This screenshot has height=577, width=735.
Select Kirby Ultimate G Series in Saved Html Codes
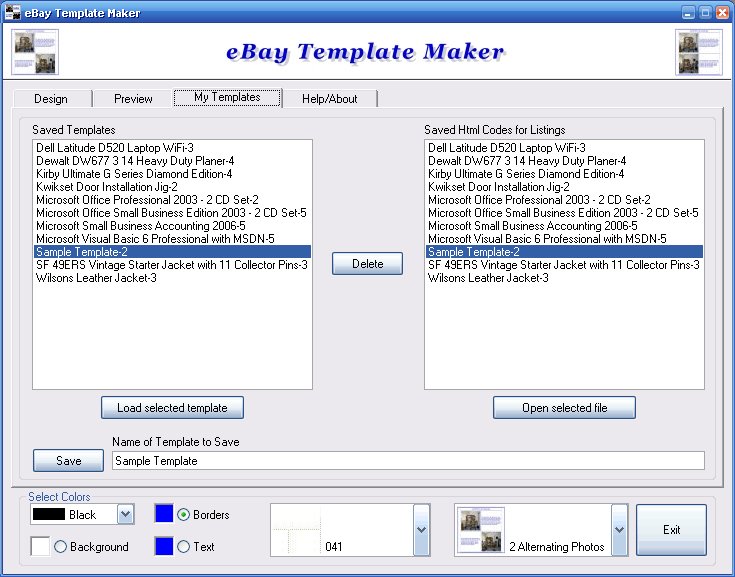[564, 174]
